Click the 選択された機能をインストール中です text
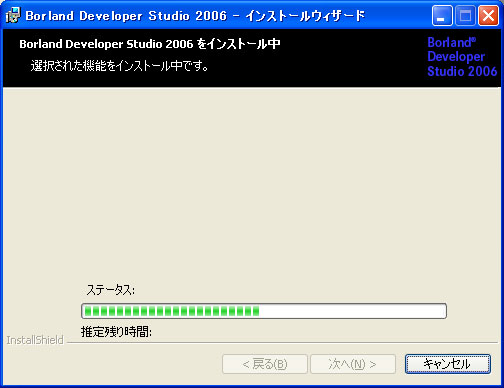The image size is (504, 388). [120, 66]
